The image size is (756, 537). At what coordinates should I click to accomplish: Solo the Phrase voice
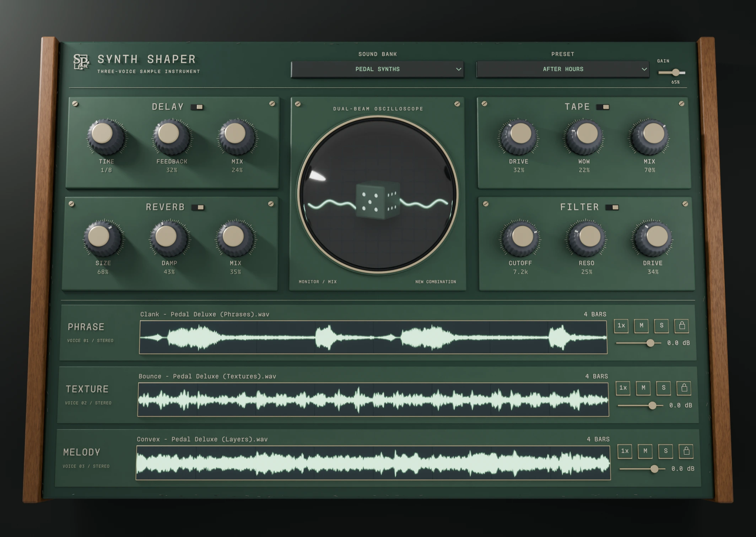pyautogui.click(x=661, y=326)
